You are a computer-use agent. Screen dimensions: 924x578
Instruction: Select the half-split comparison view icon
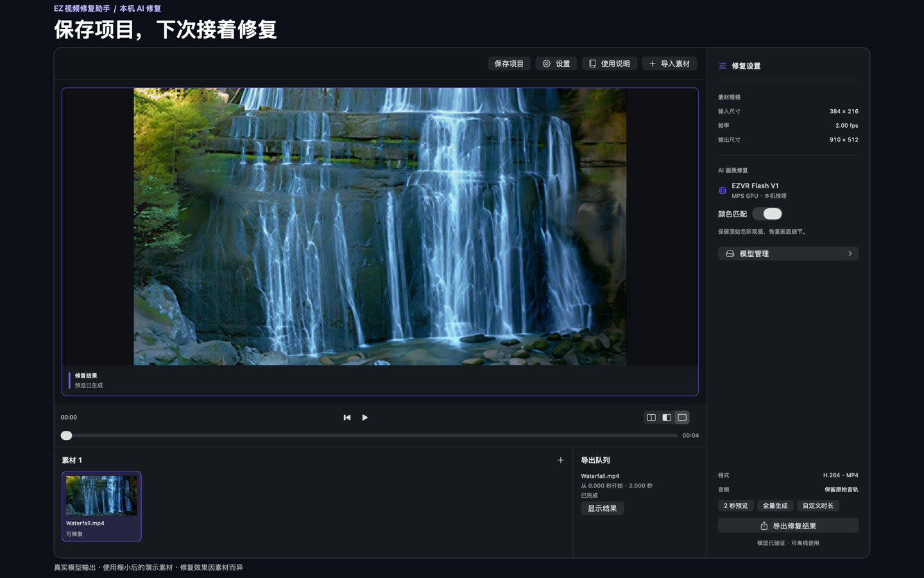(x=667, y=417)
